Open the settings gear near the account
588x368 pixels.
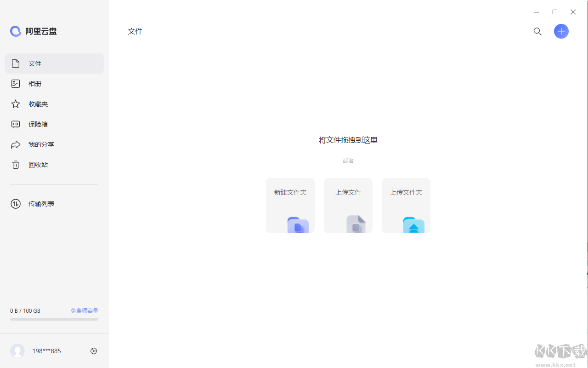(x=93, y=351)
